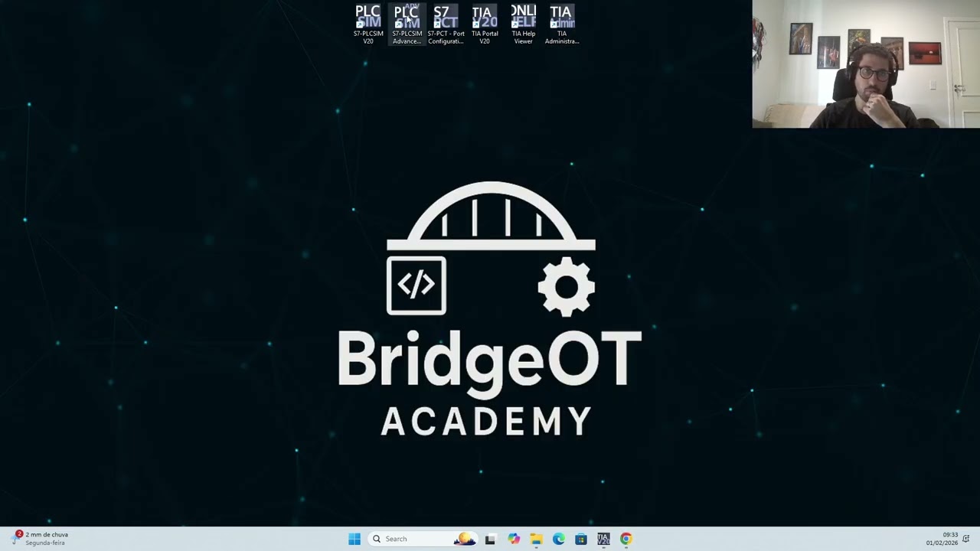Click the taskbar Search box
This screenshot has width=980, height=551.
423,539
